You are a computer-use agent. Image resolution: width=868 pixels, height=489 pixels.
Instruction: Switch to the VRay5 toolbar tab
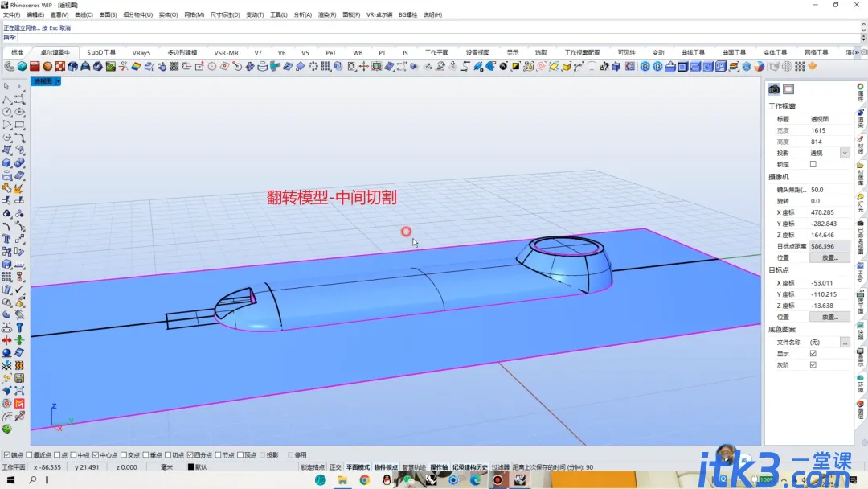coord(141,52)
